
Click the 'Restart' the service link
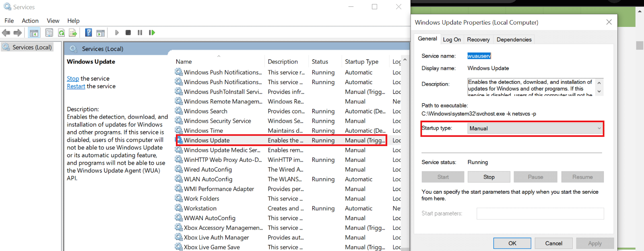point(76,86)
